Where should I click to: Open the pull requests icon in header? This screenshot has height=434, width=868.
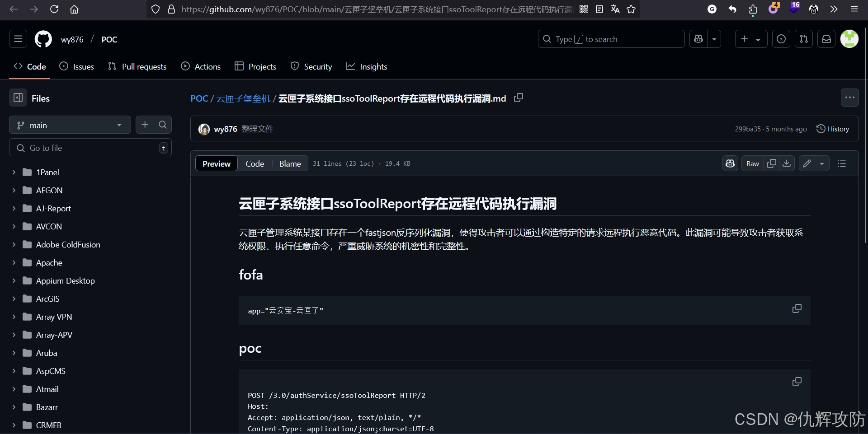804,39
